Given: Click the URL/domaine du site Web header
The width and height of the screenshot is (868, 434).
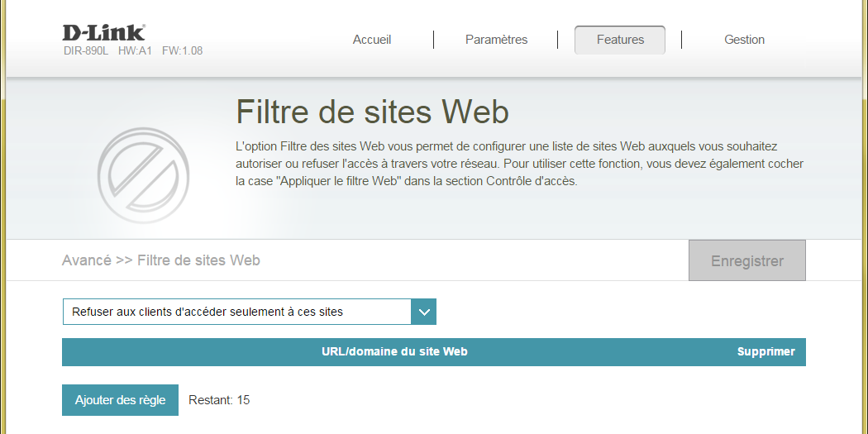Looking at the screenshot, I should 394,351.
